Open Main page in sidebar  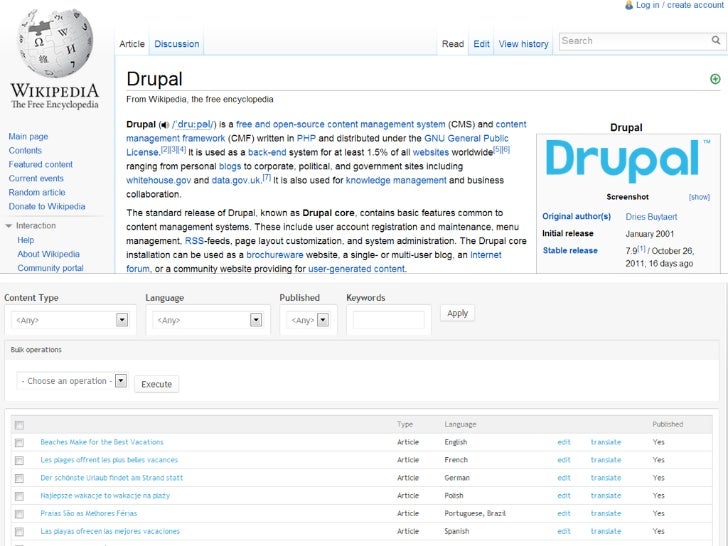[28, 136]
